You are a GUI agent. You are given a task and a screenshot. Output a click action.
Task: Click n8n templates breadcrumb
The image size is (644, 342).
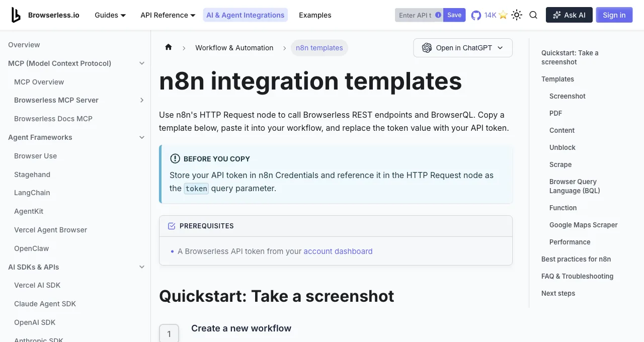pos(319,48)
